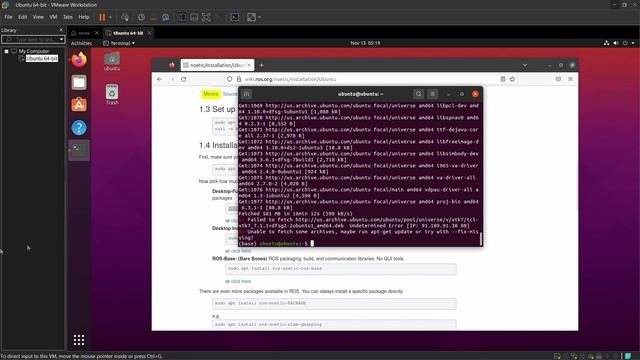Click here link above ROS-Base heading
640x360 pixels.
pyautogui.click(x=241, y=251)
